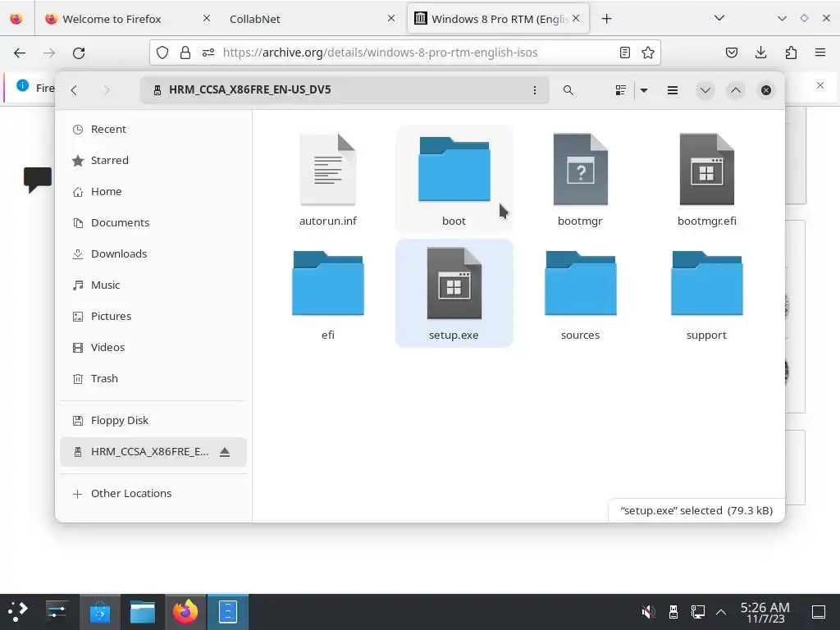The image size is (840, 630).
Task: Open Music in the sidebar
Action: click(x=153, y=285)
